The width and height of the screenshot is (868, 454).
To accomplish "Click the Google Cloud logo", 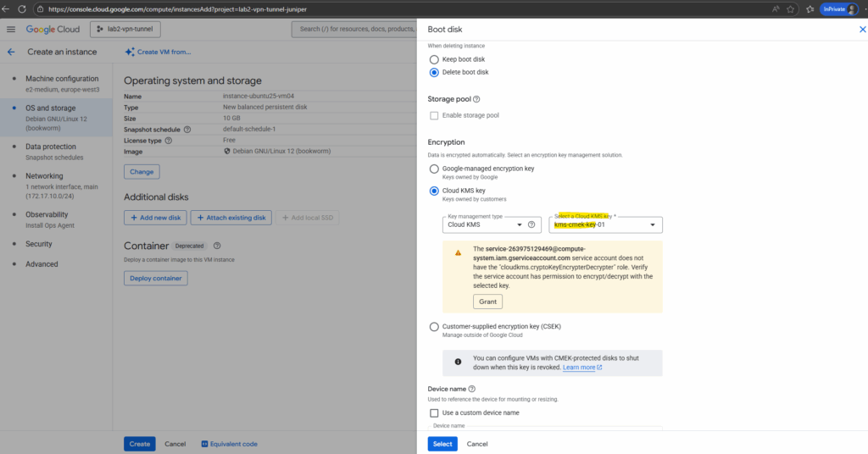I will (x=53, y=30).
